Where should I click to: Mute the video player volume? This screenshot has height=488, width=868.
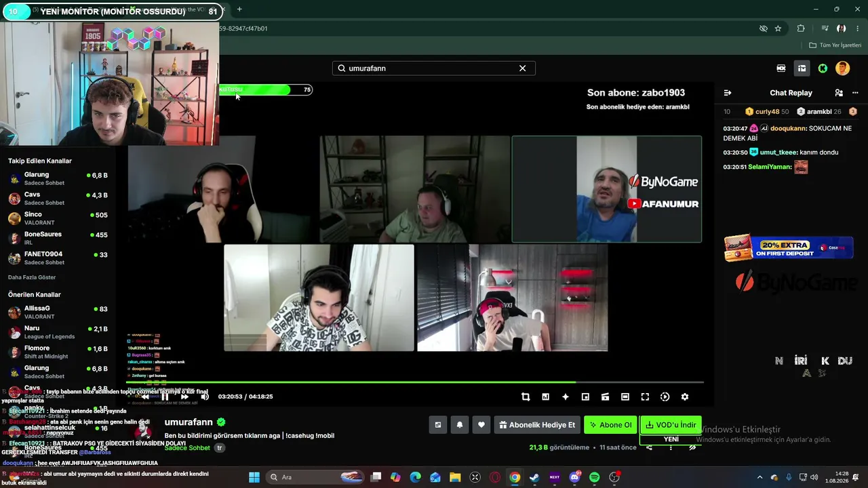point(205,396)
